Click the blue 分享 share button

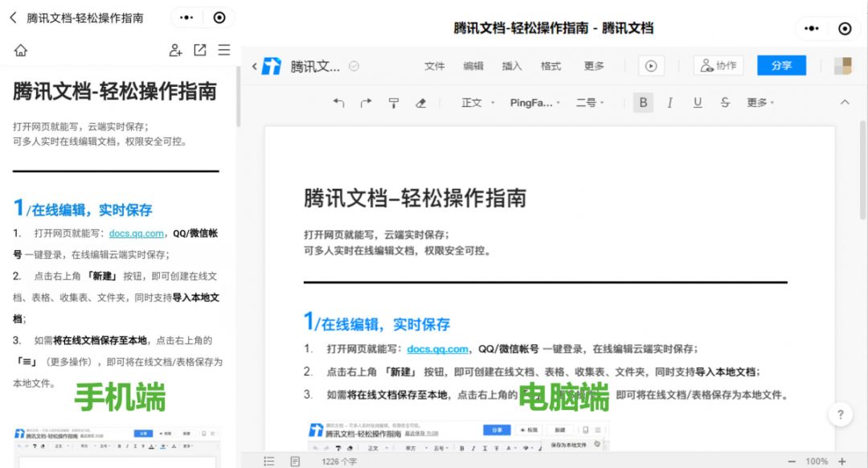tap(782, 65)
